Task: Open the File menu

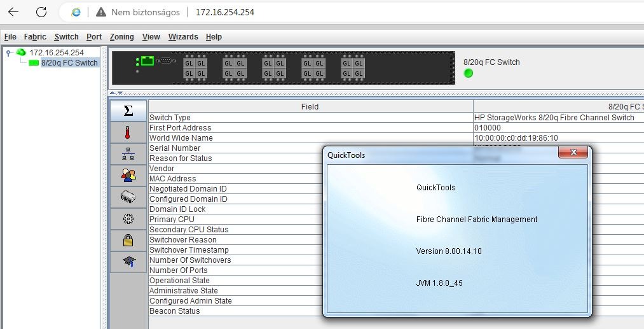Action: pyautogui.click(x=10, y=37)
